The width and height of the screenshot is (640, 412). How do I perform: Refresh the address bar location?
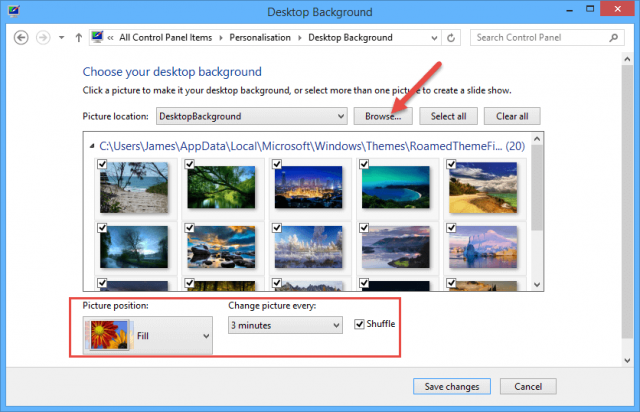tap(451, 38)
